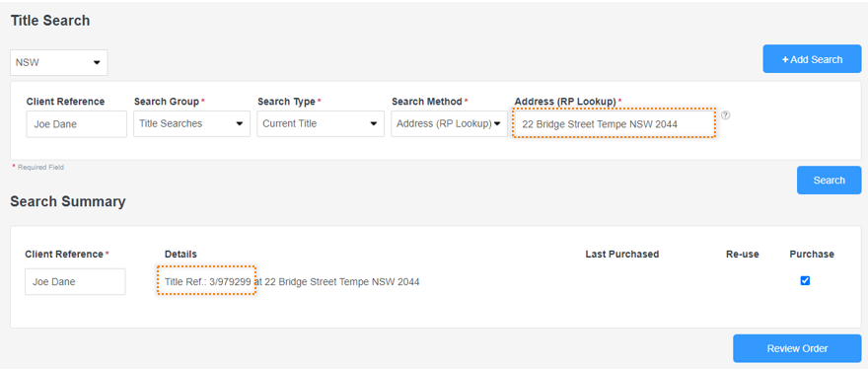The height and width of the screenshot is (370, 868).
Task: Click the Title Search heading
Action: pos(50,21)
